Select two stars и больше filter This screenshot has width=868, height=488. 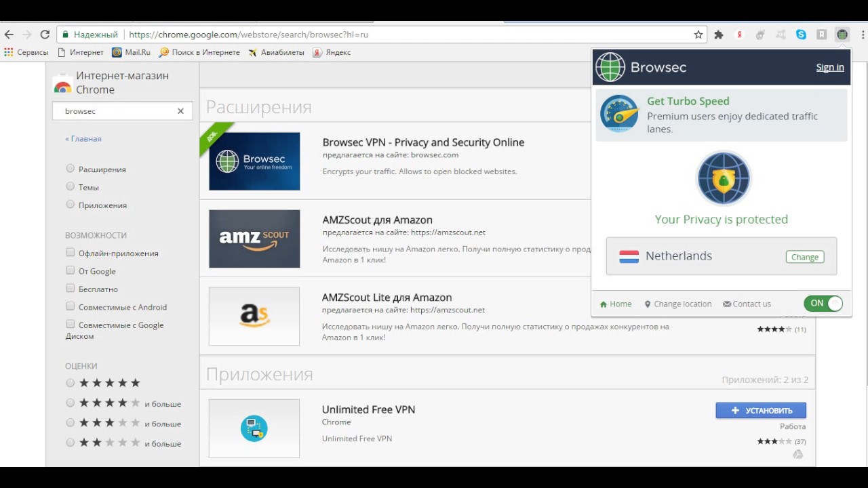[x=70, y=443]
